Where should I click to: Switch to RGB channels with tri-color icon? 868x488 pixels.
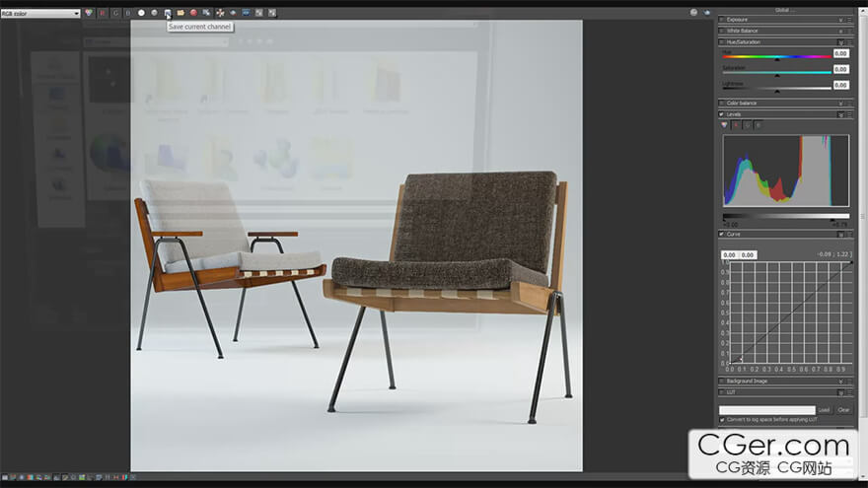[89, 13]
